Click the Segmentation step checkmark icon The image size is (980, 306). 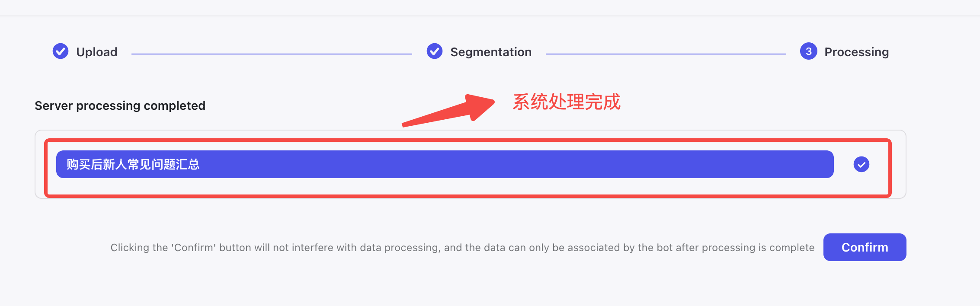click(435, 51)
